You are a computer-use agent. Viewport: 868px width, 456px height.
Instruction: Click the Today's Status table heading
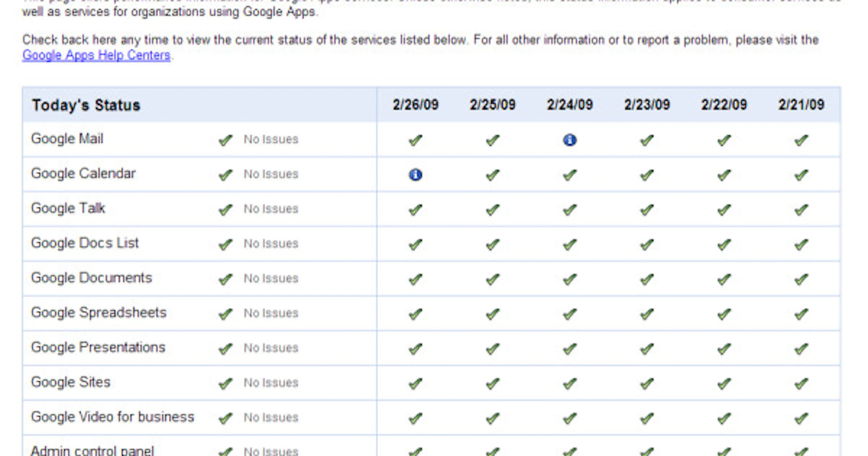point(86,105)
